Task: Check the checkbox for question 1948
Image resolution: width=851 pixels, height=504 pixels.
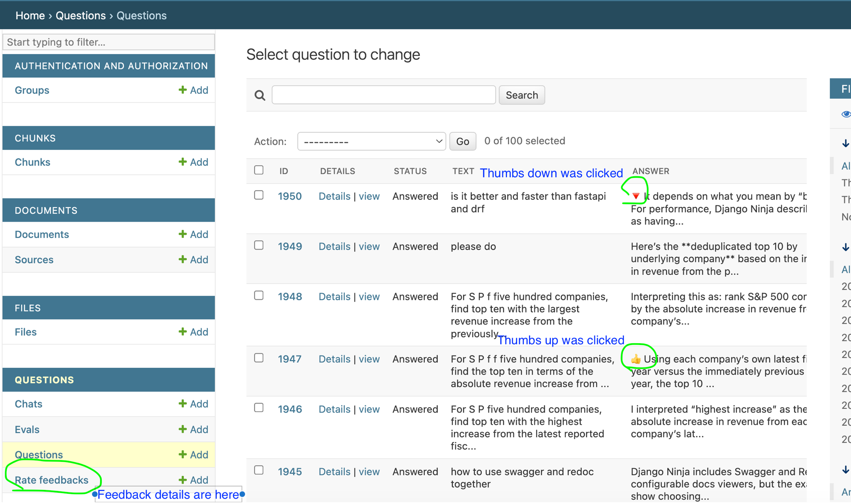Action: [259, 296]
